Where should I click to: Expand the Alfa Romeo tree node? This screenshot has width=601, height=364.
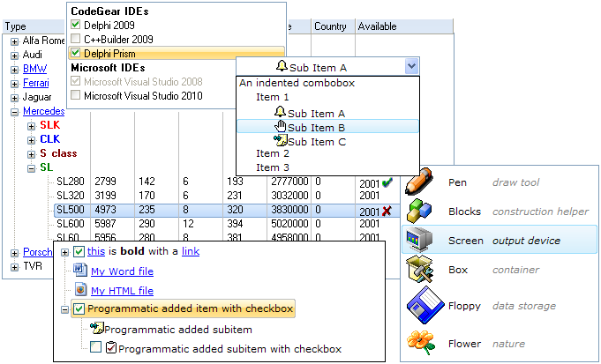pyautogui.click(x=14, y=41)
